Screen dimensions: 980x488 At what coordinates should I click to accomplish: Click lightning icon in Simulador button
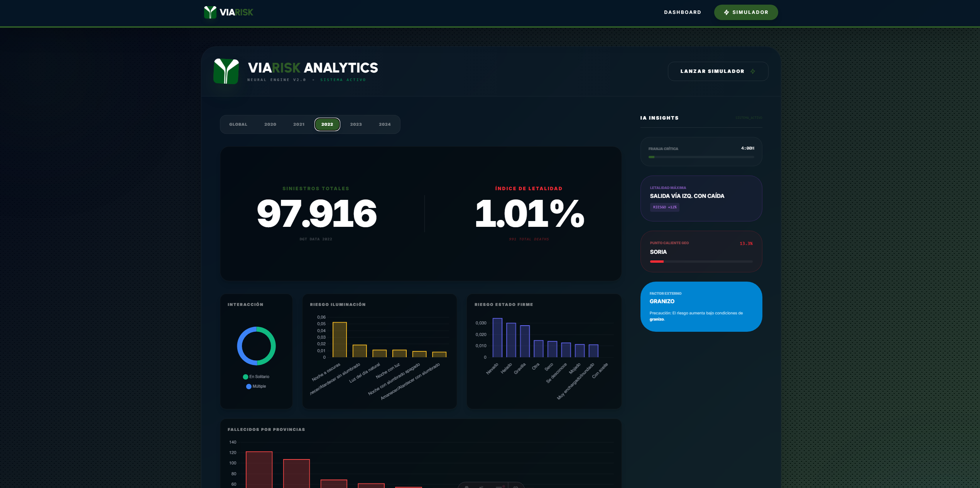pyautogui.click(x=727, y=12)
